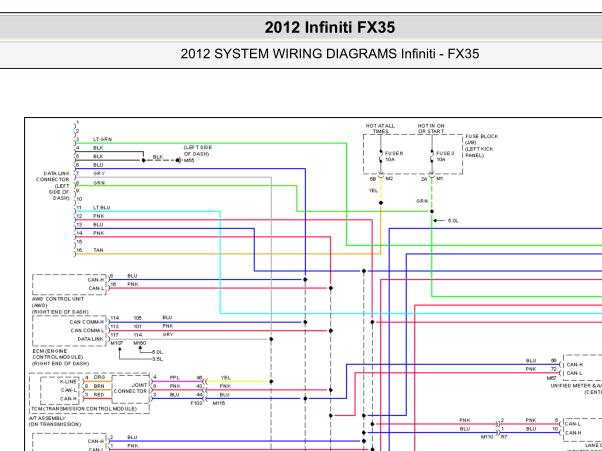
Task: Click the '2012 SYSTEM WIRING DIAGRAMS Infiniti - FX35' subtitle
Action: pyautogui.click(x=330, y=53)
